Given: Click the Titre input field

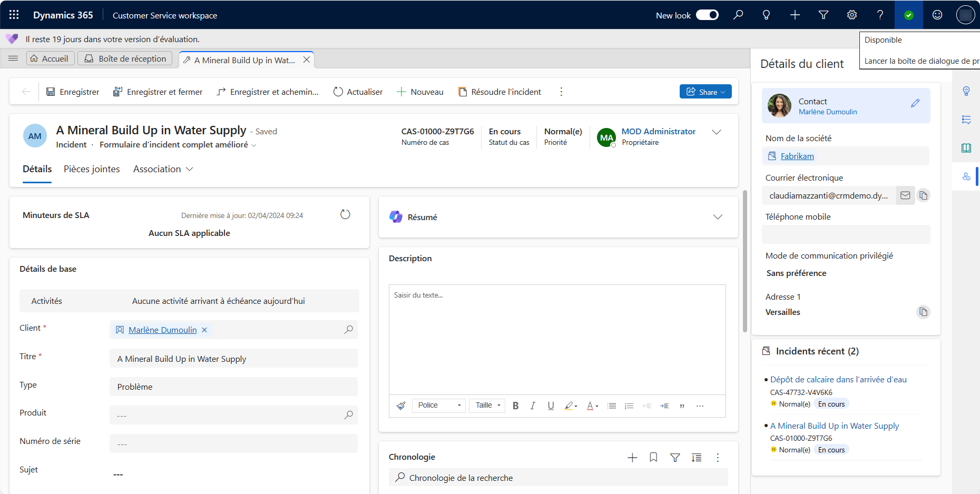Looking at the screenshot, I should tap(233, 359).
